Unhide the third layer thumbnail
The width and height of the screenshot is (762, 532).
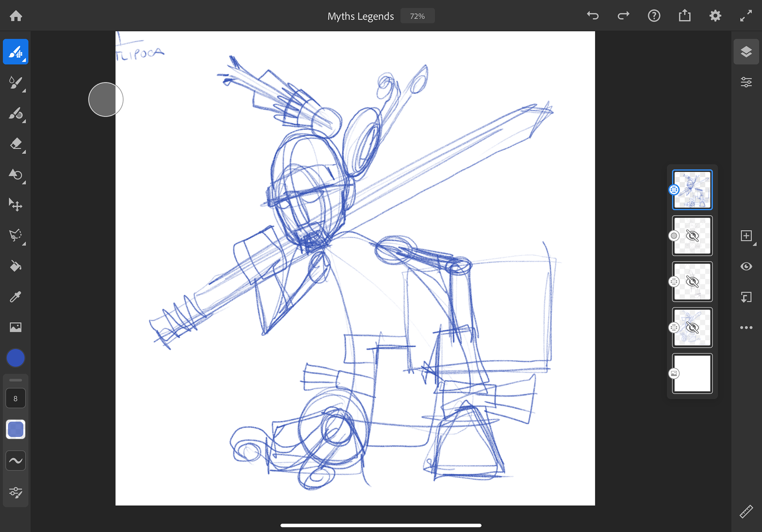(x=692, y=282)
